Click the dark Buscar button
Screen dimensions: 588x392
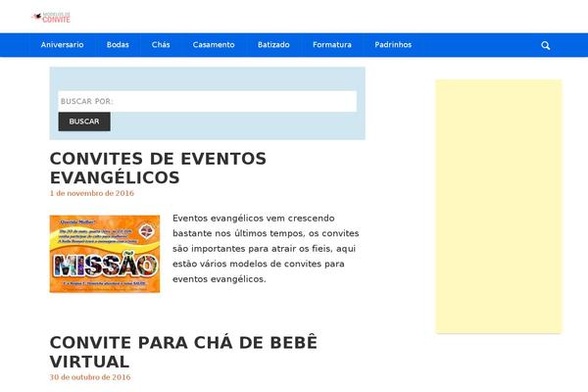tap(84, 122)
